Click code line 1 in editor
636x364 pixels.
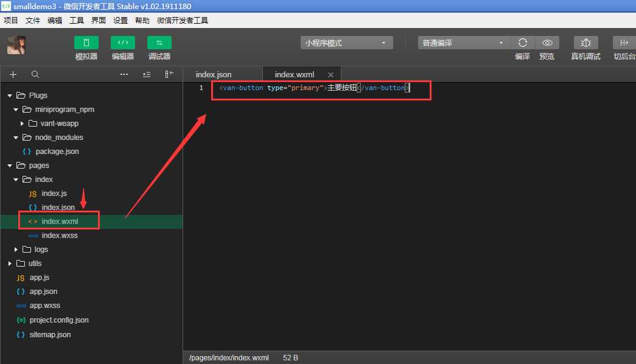tap(315, 88)
